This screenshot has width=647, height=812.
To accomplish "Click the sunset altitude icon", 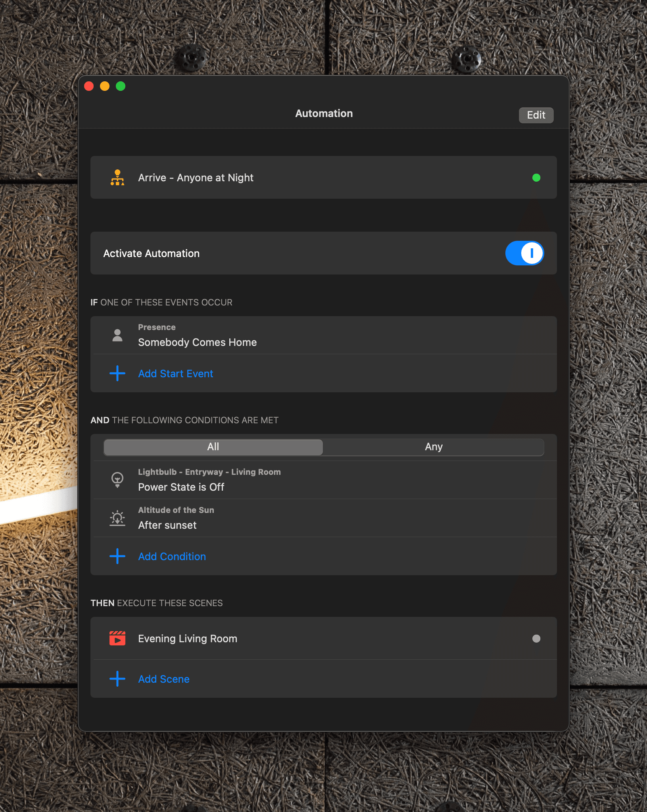I will [x=117, y=518].
